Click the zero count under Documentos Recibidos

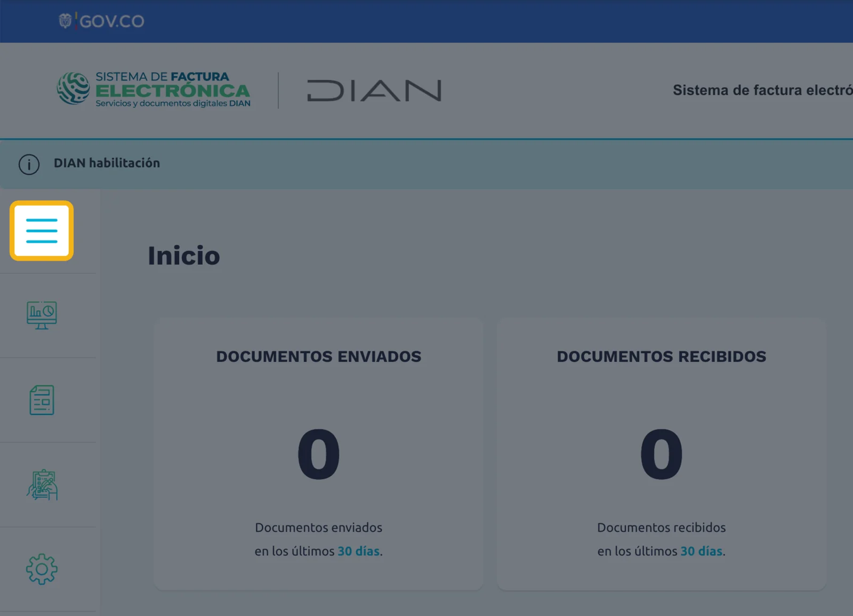[x=662, y=455]
